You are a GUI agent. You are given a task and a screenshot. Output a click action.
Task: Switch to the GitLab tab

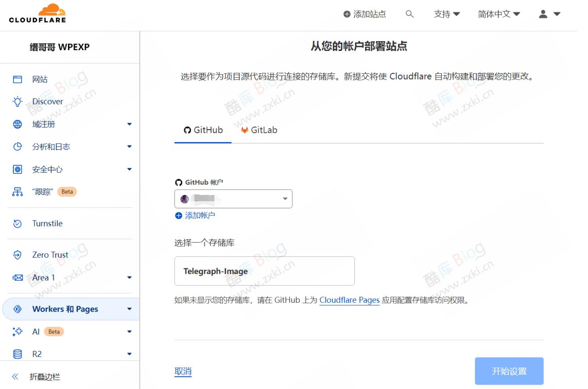(259, 130)
